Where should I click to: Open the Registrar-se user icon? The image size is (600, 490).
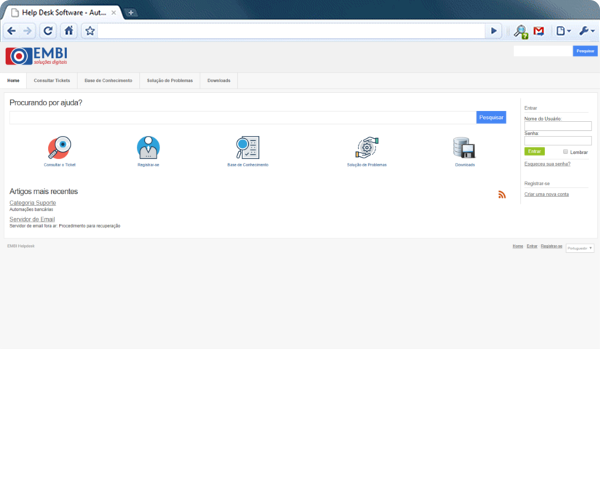(148, 148)
